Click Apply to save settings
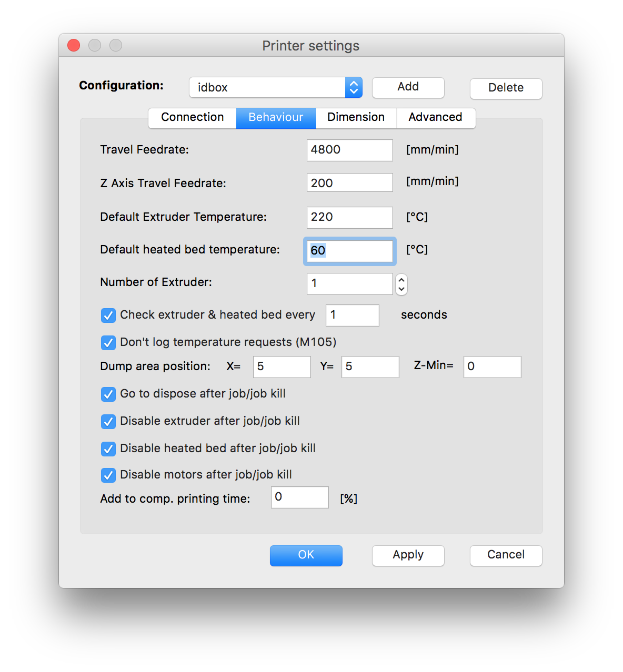This screenshot has height=672, width=623. point(408,555)
